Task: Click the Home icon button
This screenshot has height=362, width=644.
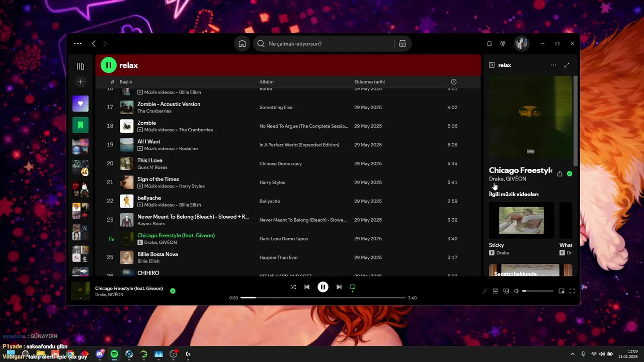Action: pyautogui.click(x=242, y=44)
